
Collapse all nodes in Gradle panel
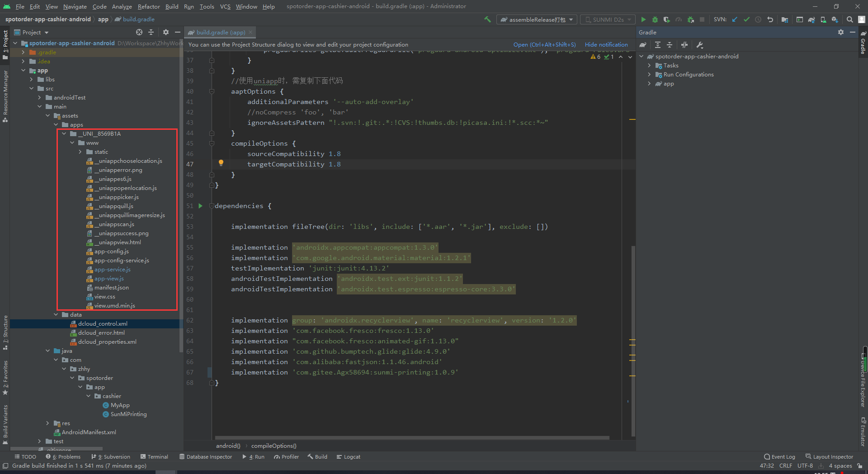pos(670,45)
